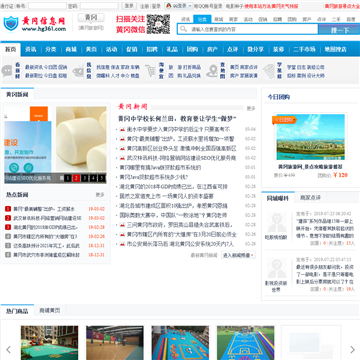360x360 pixels.
Task: Open 商城 in the main navigation bar
Action: point(71,49)
